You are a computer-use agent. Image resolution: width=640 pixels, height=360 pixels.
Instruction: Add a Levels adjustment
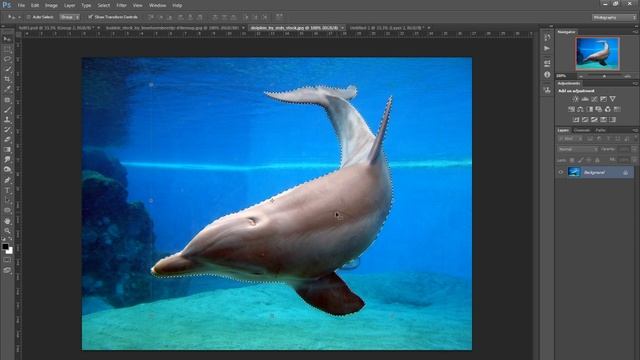coord(585,99)
